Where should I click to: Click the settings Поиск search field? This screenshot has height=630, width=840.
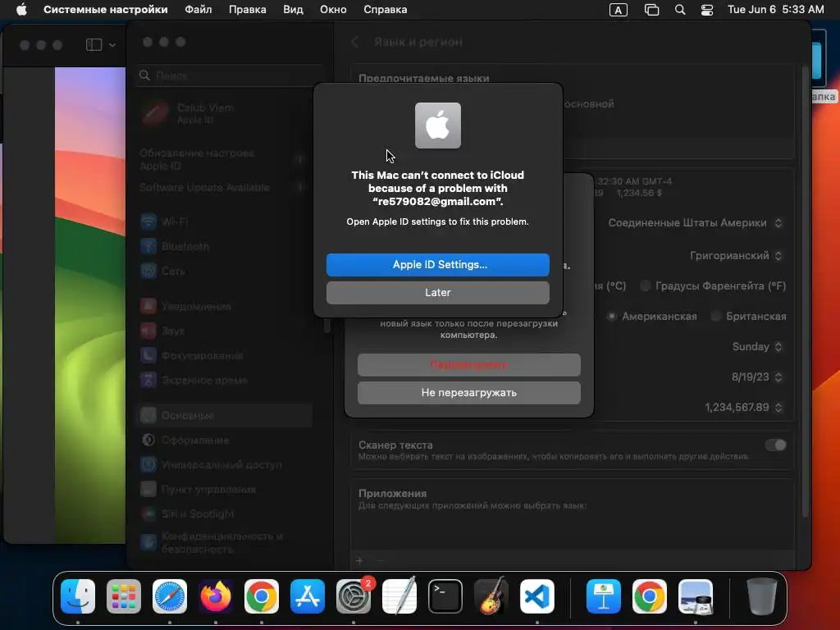(x=231, y=75)
